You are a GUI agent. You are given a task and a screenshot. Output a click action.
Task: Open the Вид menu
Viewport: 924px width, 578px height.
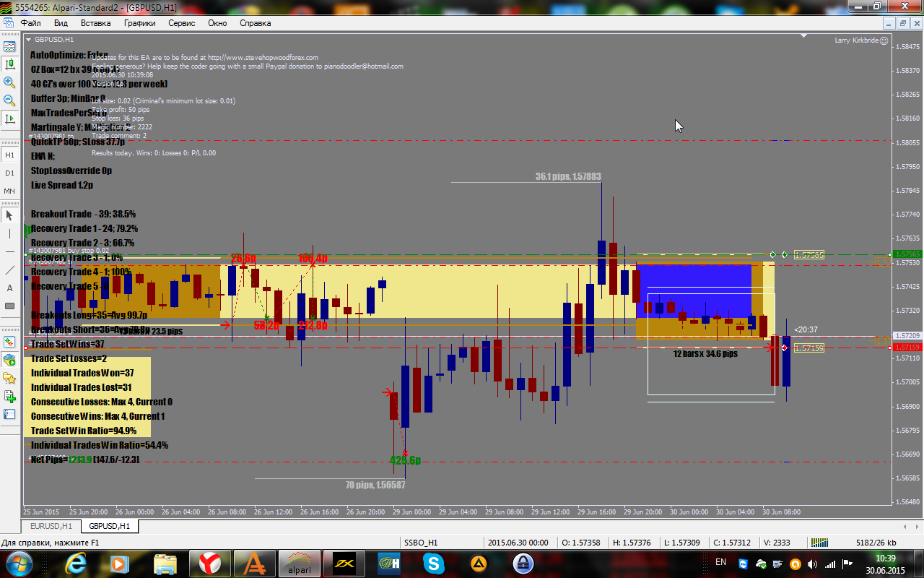click(x=61, y=23)
